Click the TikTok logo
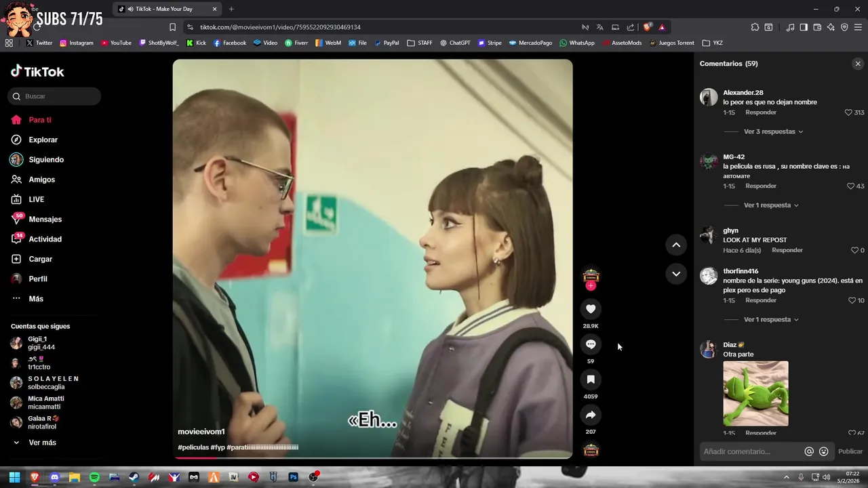The image size is (868, 488). coord(37,71)
